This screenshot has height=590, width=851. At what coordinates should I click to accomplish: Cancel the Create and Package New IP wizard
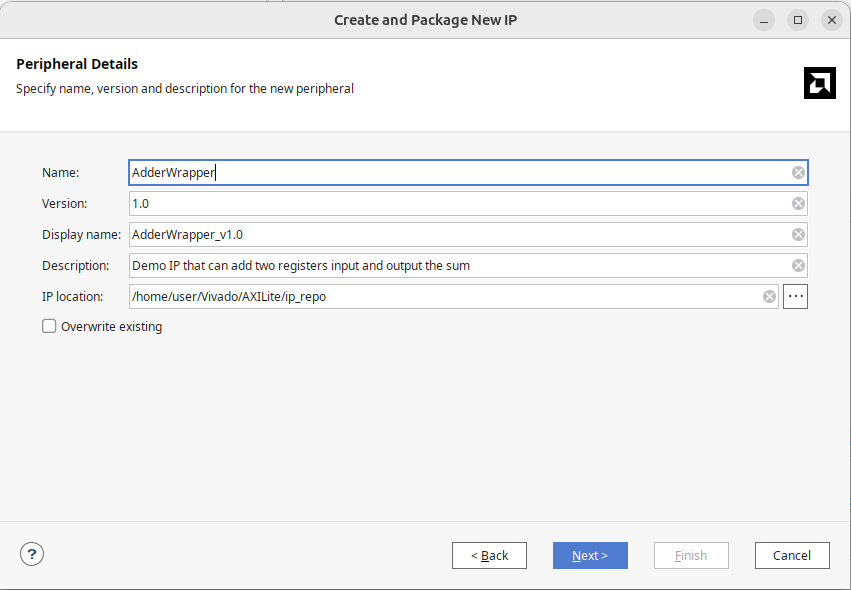(791, 556)
